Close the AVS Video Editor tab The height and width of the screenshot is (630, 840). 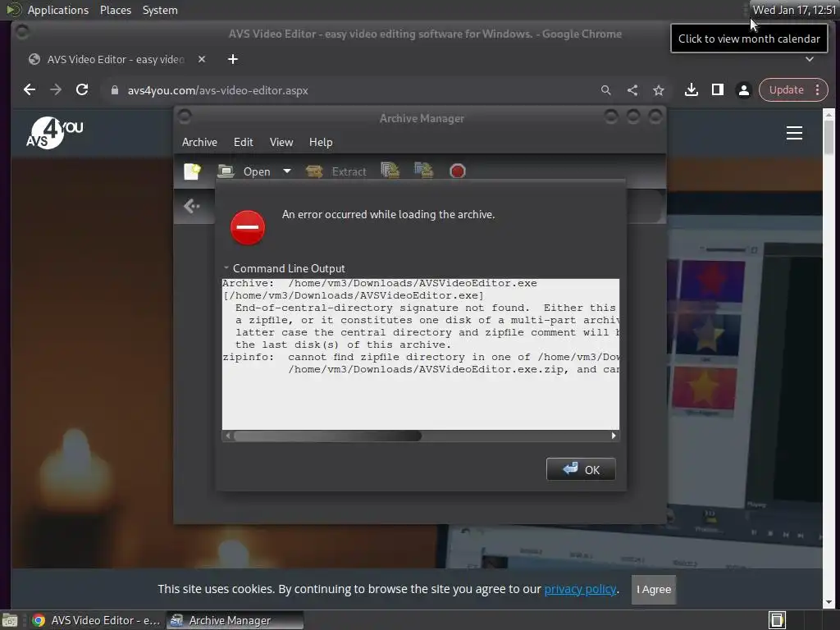pyautogui.click(x=202, y=59)
